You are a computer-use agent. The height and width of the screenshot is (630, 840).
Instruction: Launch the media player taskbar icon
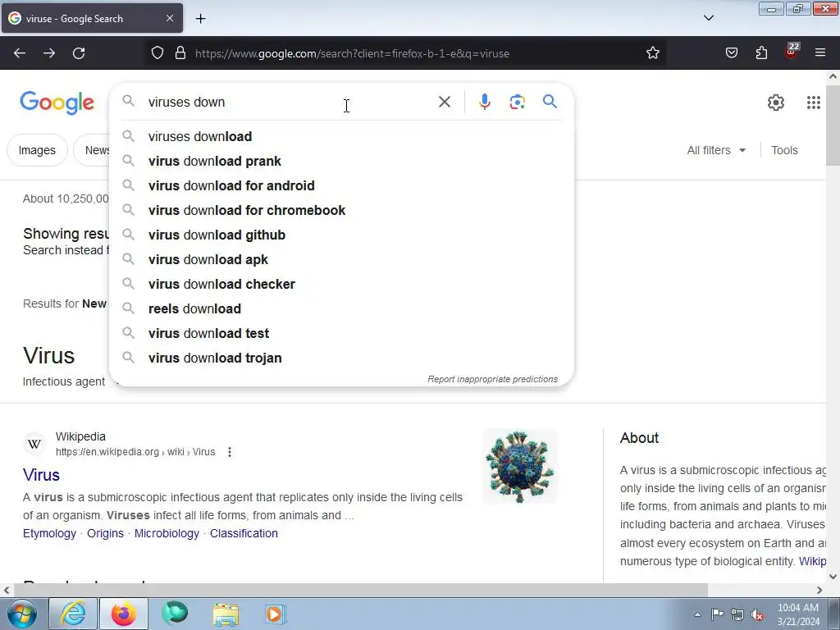[276, 614]
